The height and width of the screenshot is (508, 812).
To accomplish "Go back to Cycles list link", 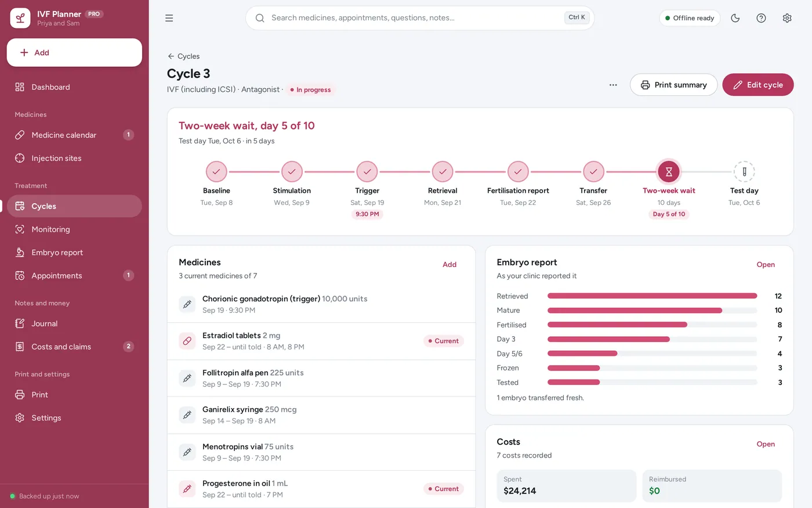I will (183, 56).
